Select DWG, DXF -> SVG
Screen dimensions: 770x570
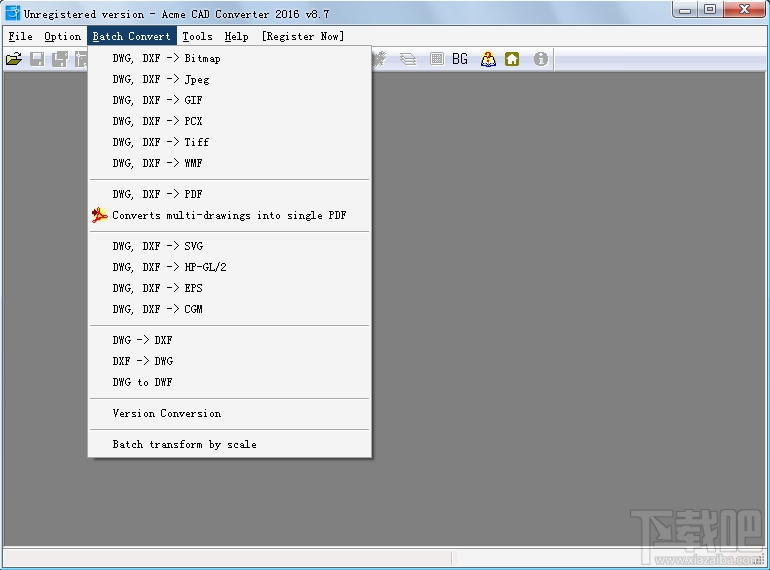point(229,246)
